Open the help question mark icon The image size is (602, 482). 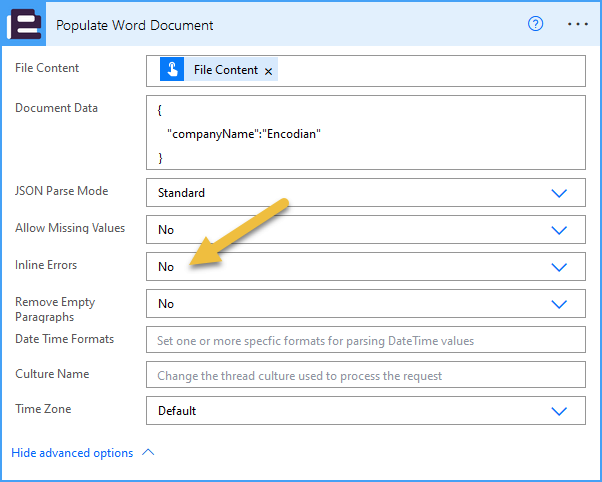(535, 24)
